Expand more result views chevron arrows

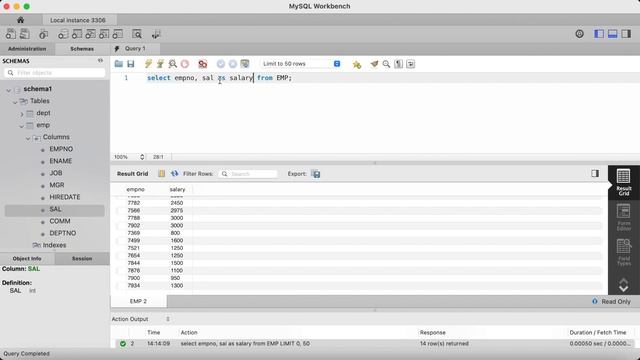click(623, 285)
